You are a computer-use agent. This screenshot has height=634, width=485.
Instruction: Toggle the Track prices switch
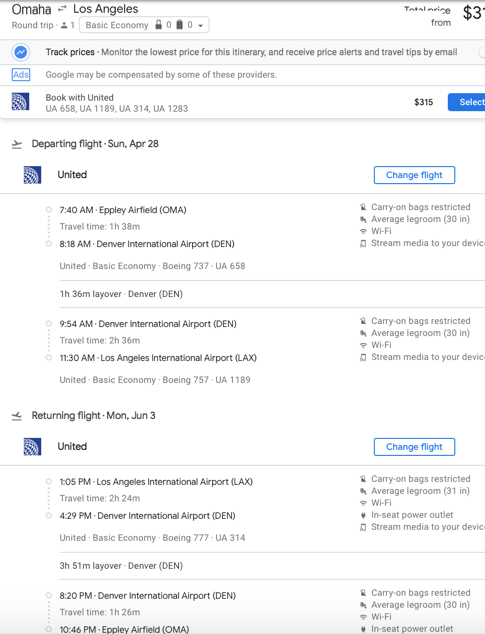click(481, 52)
